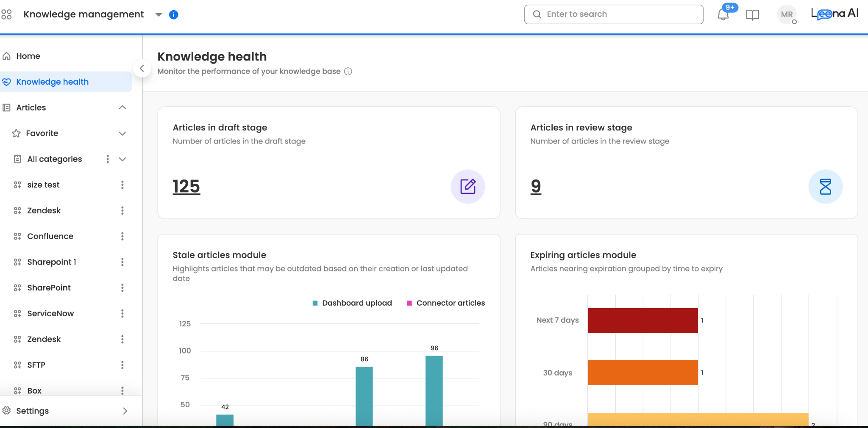868x428 pixels.
Task: Open the Box three-dot menu
Action: pos(122,391)
